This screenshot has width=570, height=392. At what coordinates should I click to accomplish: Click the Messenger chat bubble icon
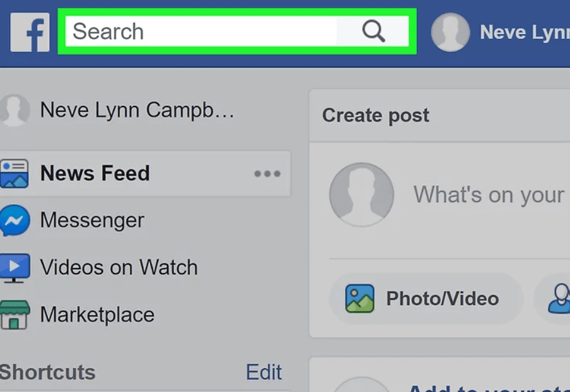click(15, 221)
